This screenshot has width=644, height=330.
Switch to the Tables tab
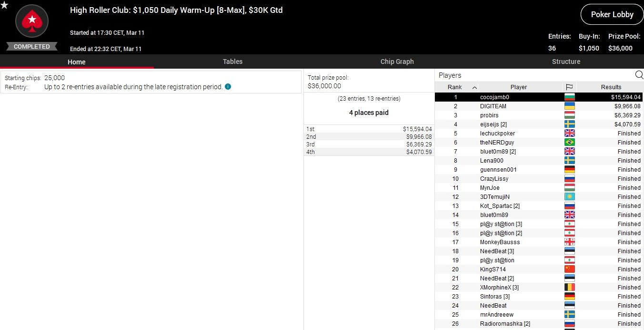(232, 62)
